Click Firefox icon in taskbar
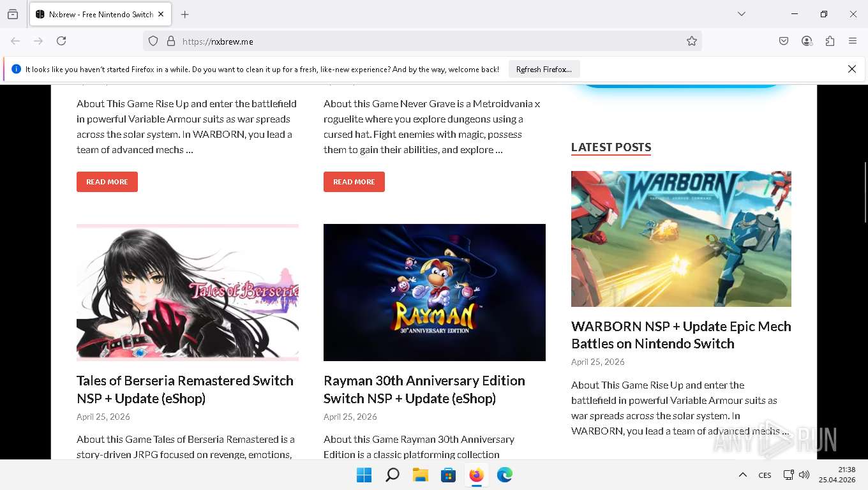 point(476,475)
